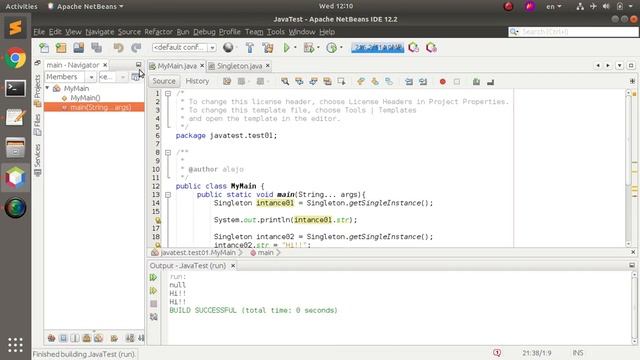
Task: Collapse the main method fold at line 13
Action: [168, 195]
